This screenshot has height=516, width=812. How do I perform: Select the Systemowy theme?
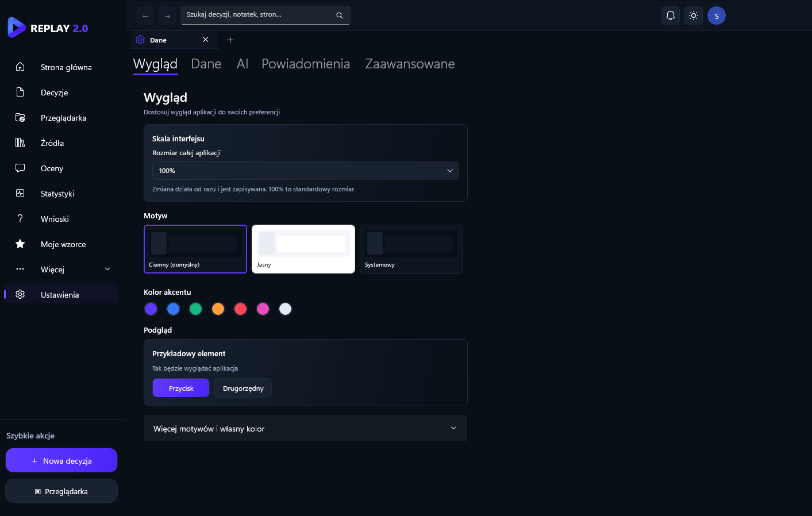click(x=411, y=249)
